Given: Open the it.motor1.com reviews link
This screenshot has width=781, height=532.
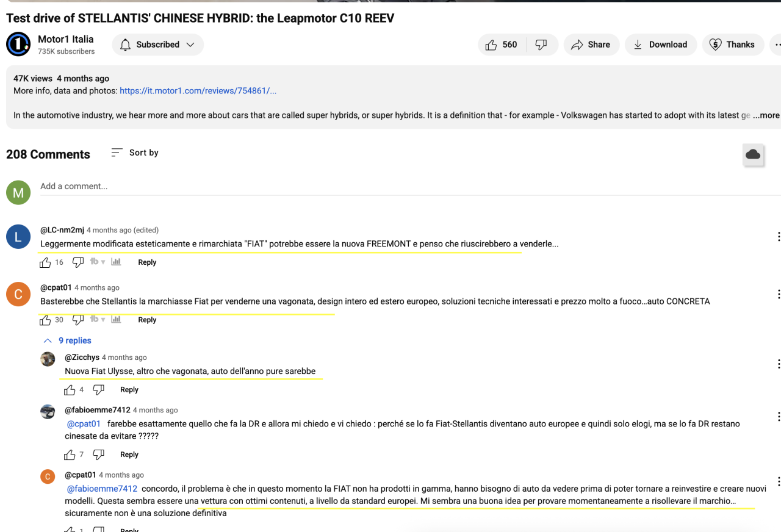Looking at the screenshot, I should [x=198, y=91].
